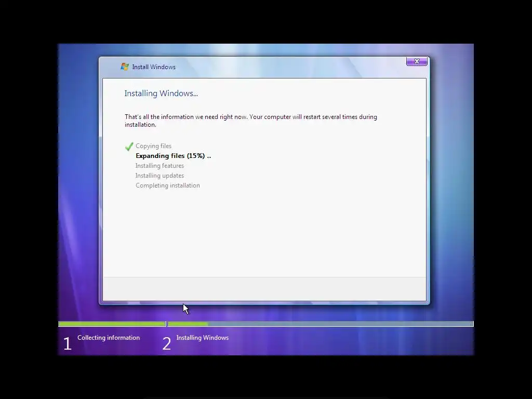Click the green checkmark next to Copying files
Image resolution: width=532 pixels, height=399 pixels.
click(129, 147)
